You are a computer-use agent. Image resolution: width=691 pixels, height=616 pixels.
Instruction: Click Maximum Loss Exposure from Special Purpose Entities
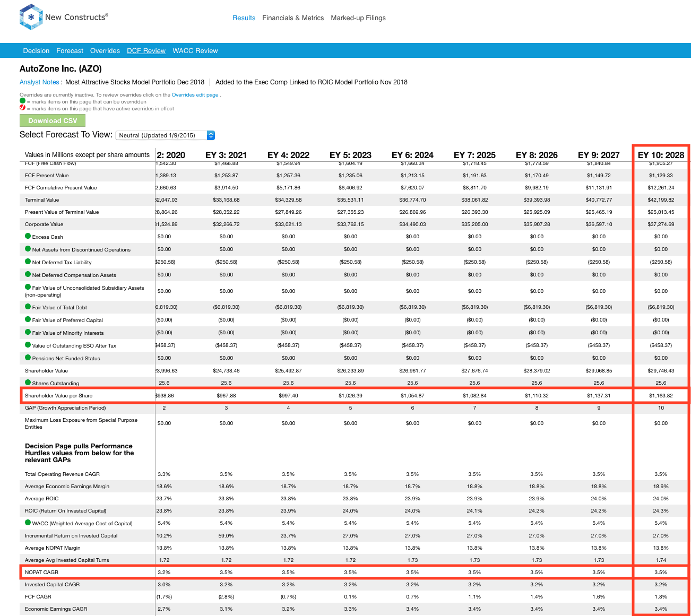(x=81, y=423)
